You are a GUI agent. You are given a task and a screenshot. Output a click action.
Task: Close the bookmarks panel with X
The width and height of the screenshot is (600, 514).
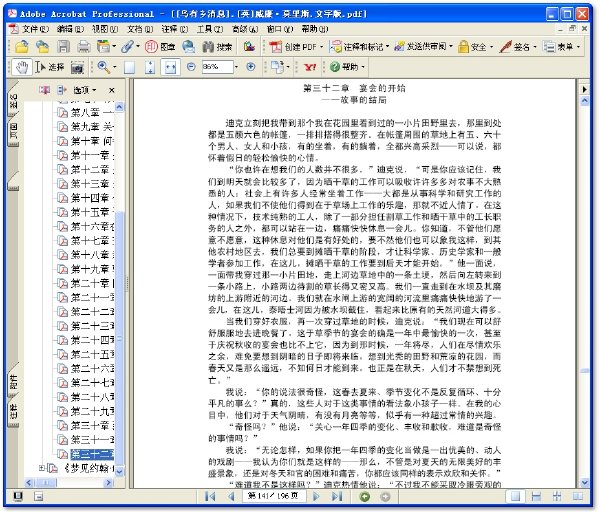pos(111,90)
